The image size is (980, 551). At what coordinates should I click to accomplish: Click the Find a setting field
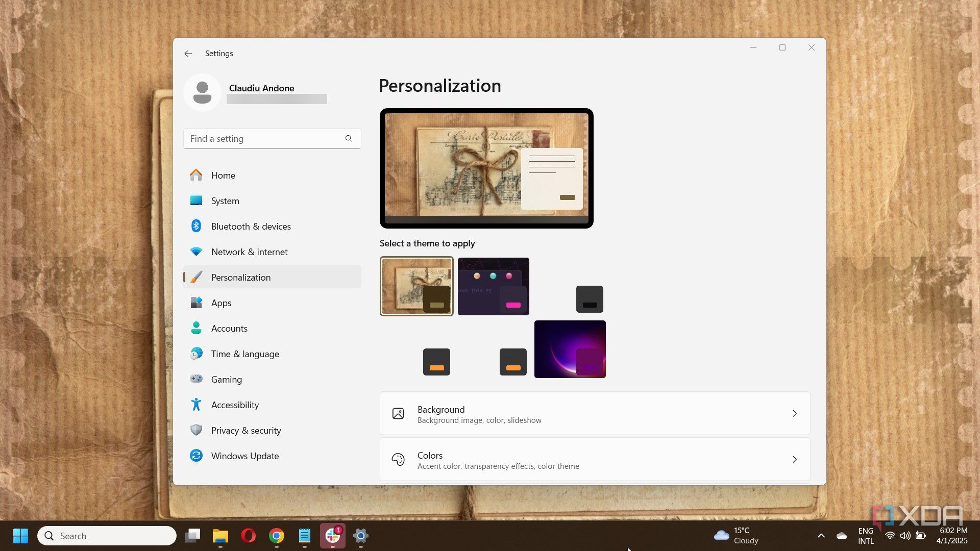click(x=272, y=138)
